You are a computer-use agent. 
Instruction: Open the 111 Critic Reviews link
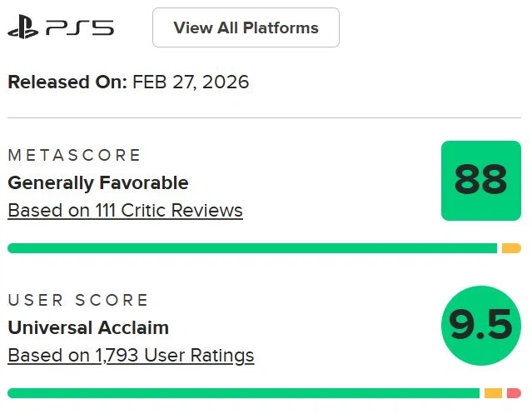coord(125,211)
